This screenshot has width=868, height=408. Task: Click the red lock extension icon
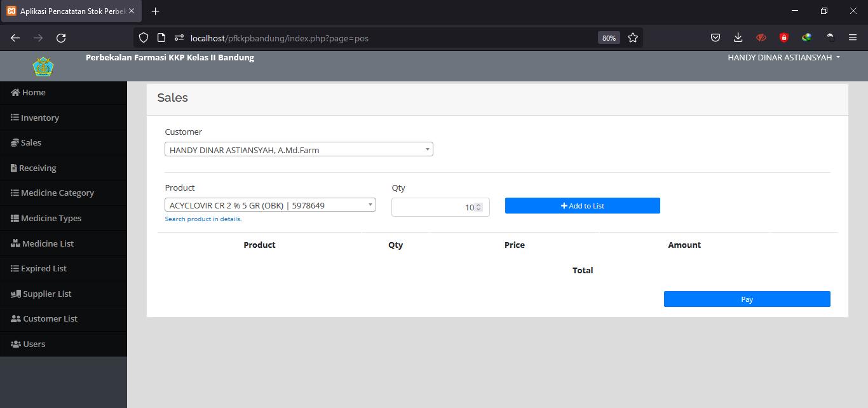[x=784, y=37]
